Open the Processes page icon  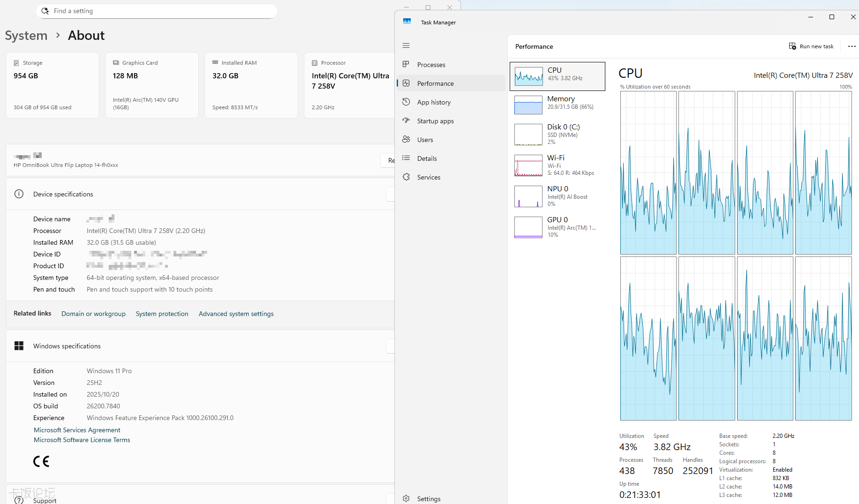pyautogui.click(x=407, y=65)
